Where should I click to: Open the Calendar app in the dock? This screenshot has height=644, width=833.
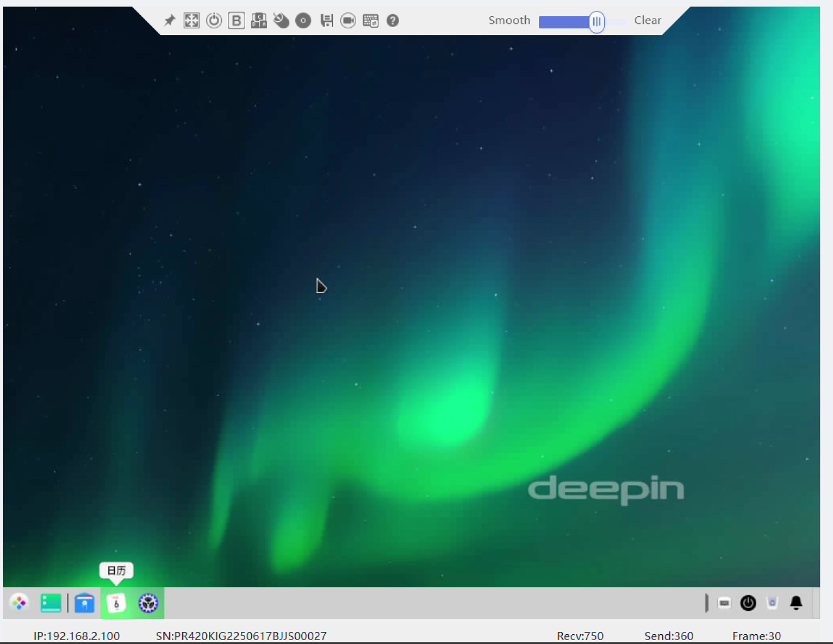[116, 603]
